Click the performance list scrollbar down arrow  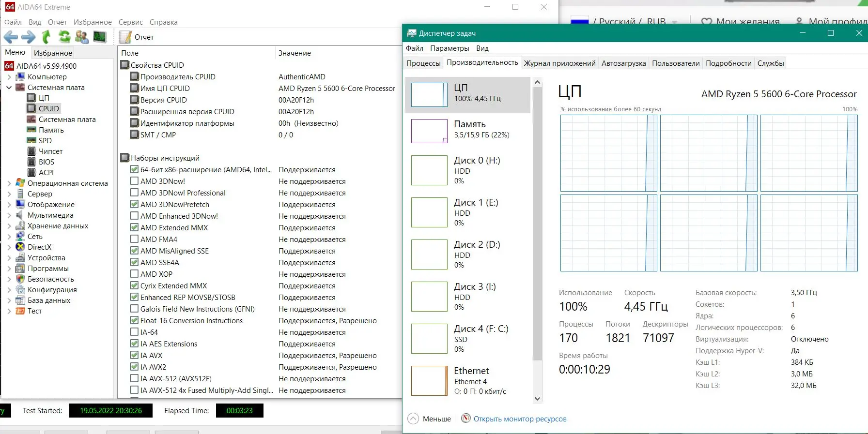coord(537,399)
